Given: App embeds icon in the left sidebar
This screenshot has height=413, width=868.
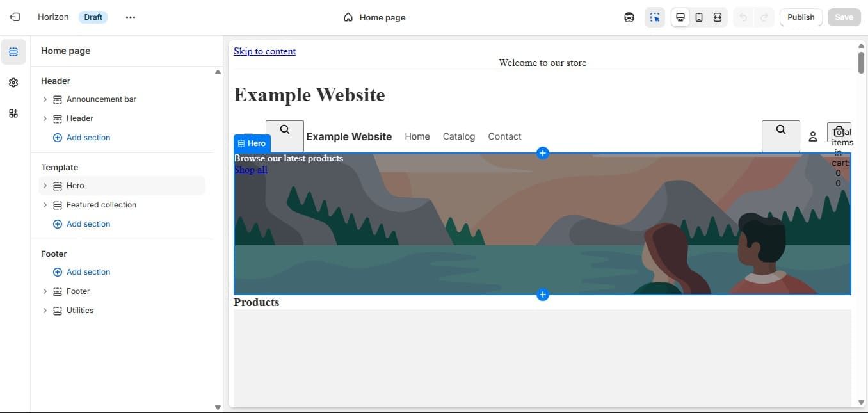Looking at the screenshot, I should [13, 113].
